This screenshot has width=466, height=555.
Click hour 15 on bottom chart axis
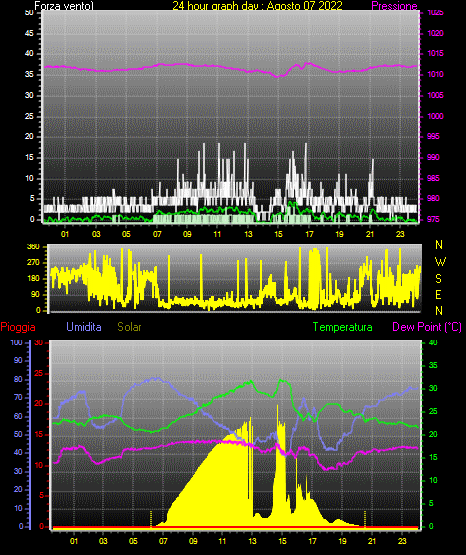[x=282, y=541]
